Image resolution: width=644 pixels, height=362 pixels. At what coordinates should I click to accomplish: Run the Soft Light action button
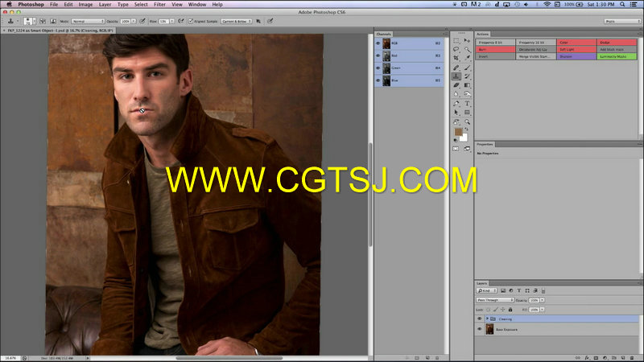(x=576, y=49)
